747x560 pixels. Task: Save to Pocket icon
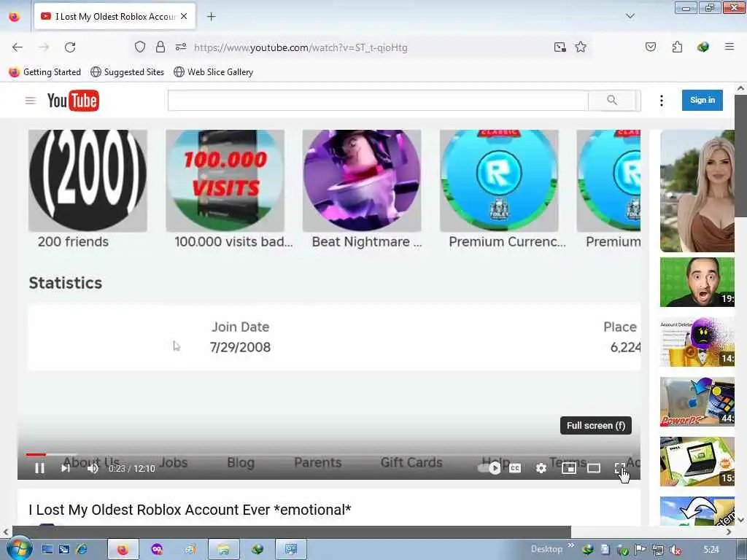[650, 47]
